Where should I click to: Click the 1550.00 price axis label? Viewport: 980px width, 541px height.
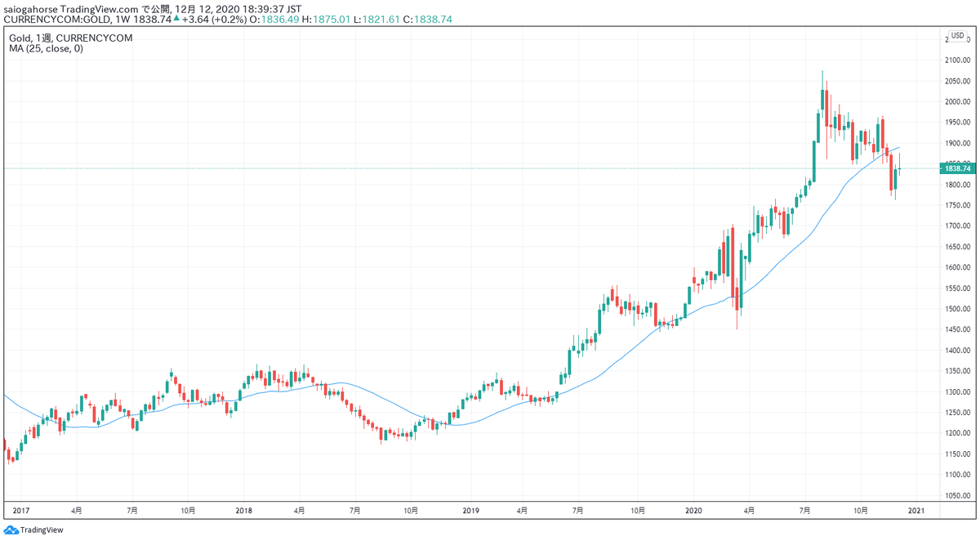click(x=956, y=288)
